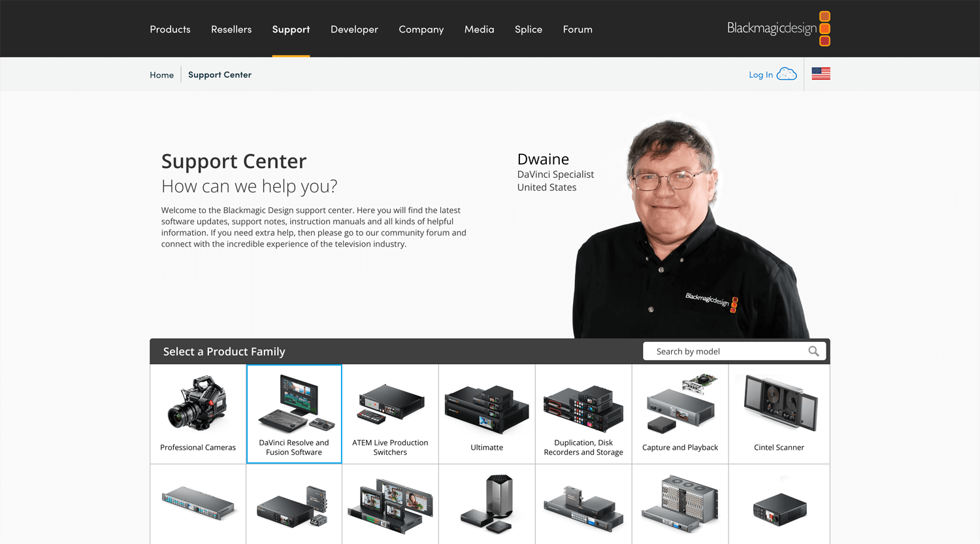Open the Resellers menu item
Screen dimensions: 980x544
pyautogui.click(x=231, y=29)
